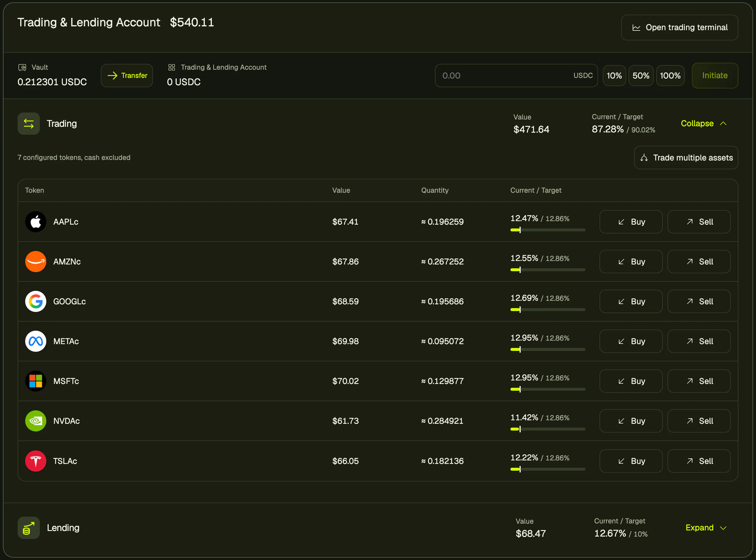Buy METAc token
This screenshot has height=560, width=756.
631,341
